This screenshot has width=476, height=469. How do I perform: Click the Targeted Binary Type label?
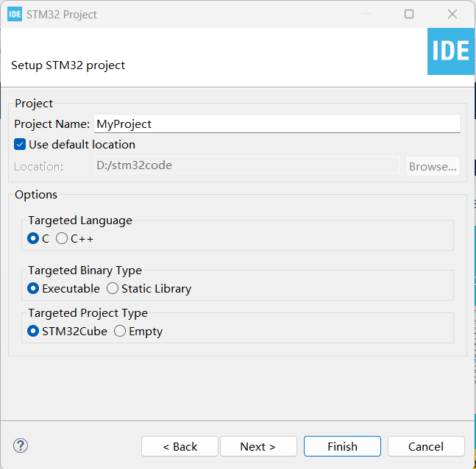[85, 271]
